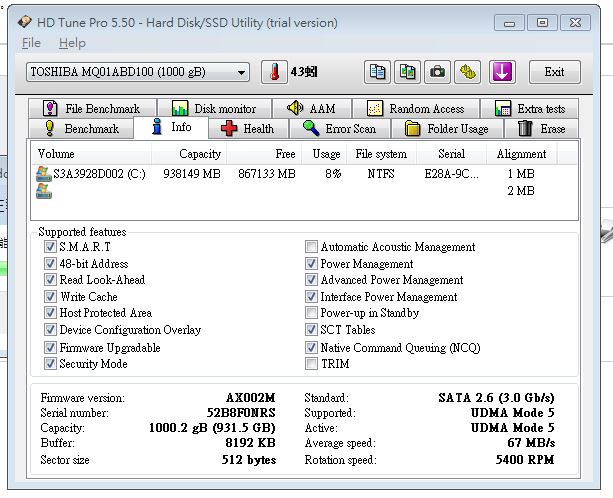Save screenshot with the camera icon
This screenshot has width=613, height=498.
[x=437, y=72]
